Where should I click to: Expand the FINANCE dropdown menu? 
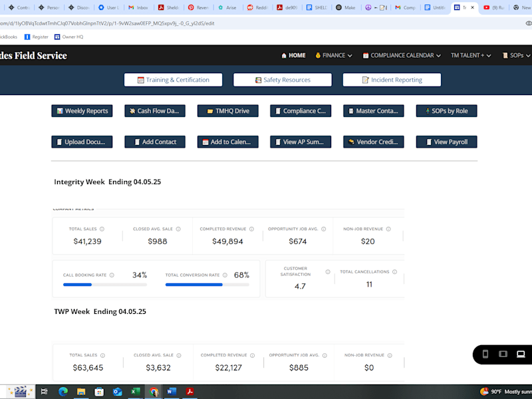tap(334, 55)
